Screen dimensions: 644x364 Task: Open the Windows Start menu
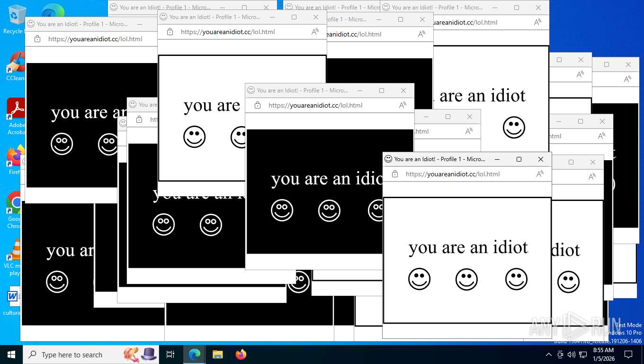(11, 355)
